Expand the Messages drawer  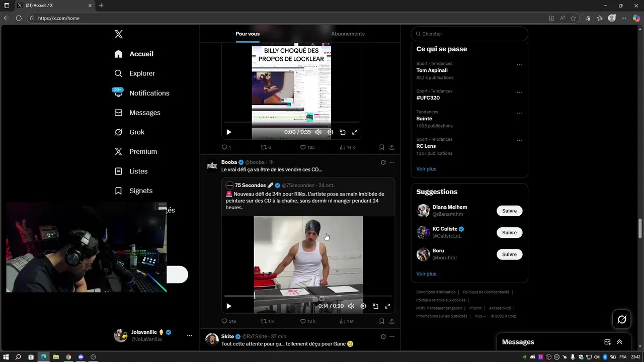pyautogui.click(x=619, y=342)
